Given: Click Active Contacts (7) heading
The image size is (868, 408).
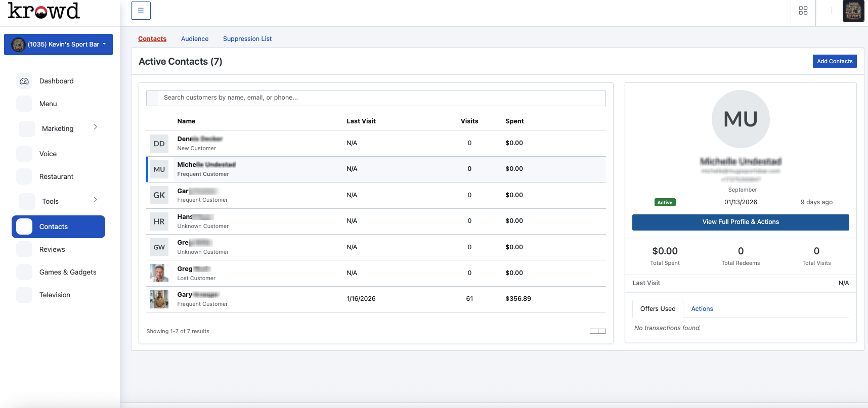Looking at the screenshot, I should coord(181,62).
